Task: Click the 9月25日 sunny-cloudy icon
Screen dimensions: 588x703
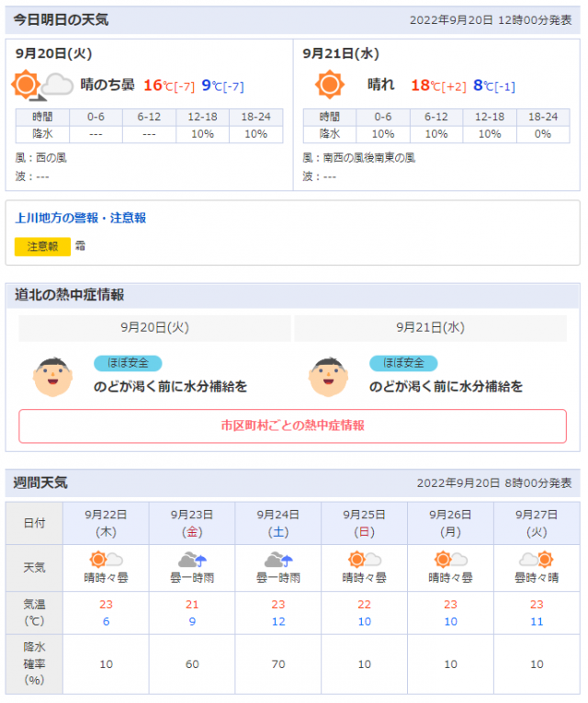Action: (365, 560)
